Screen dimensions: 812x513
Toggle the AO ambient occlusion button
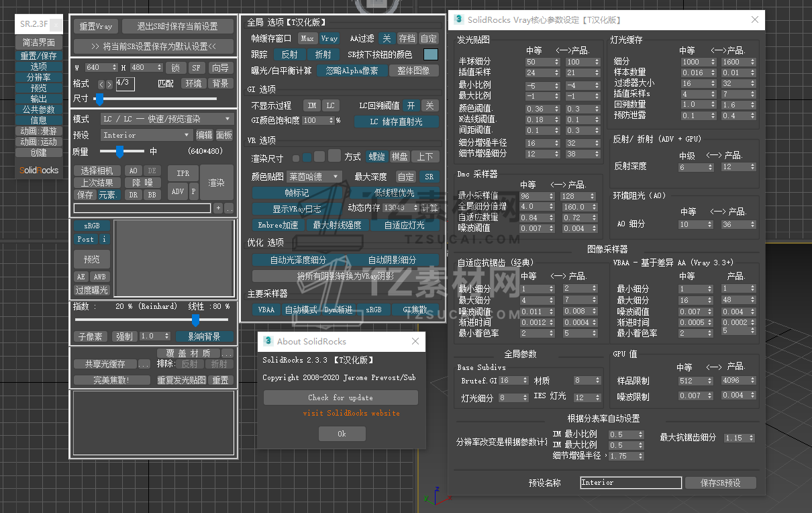134,171
